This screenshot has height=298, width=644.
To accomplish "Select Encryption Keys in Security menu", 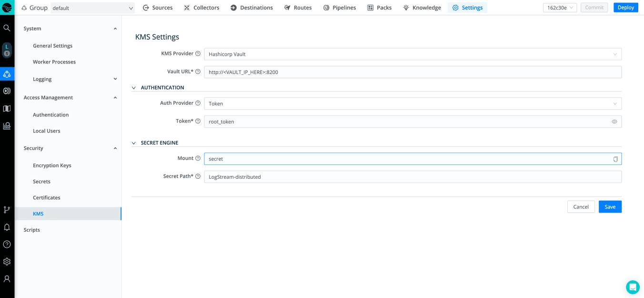I will pos(52,165).
